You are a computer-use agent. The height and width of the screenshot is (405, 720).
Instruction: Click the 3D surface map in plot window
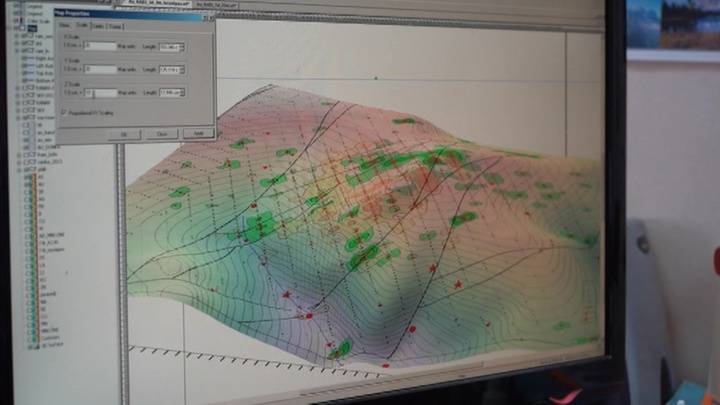point(363,225)
